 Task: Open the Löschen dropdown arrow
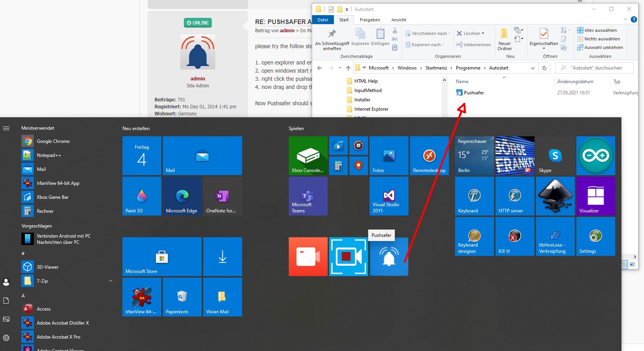pyautogui.click(x=483, y=33)
